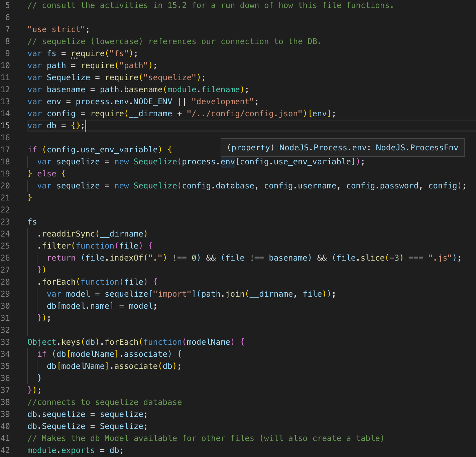476x457 pixels.
Task: Select the readdirSync method call
Action: point(68,234)
